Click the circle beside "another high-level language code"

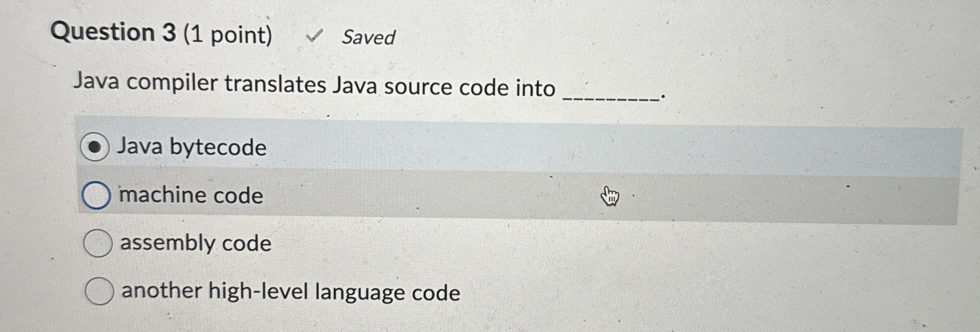[x=99, y=292]
